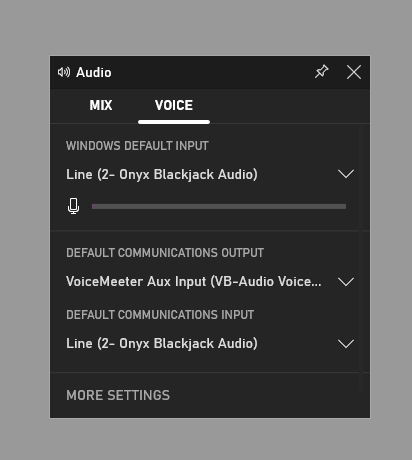Click empty title bar area beside pin icon

[x=213, y=72]
